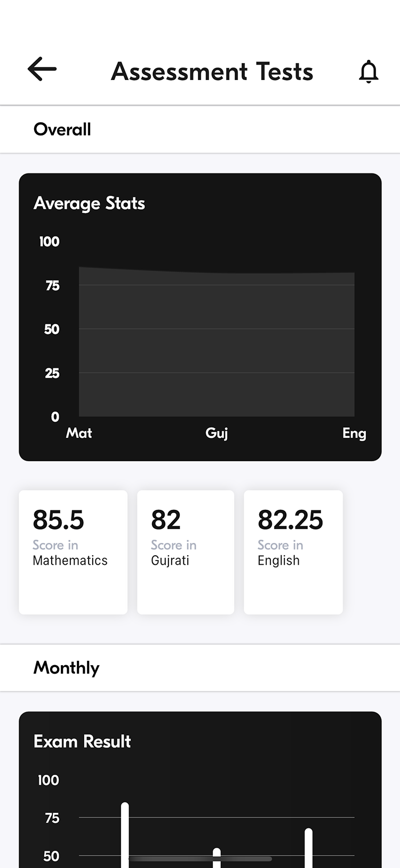This screenshot has height=868, width=400.
Task: Click the Average Stats heading
Action: (x=89, y=203)
